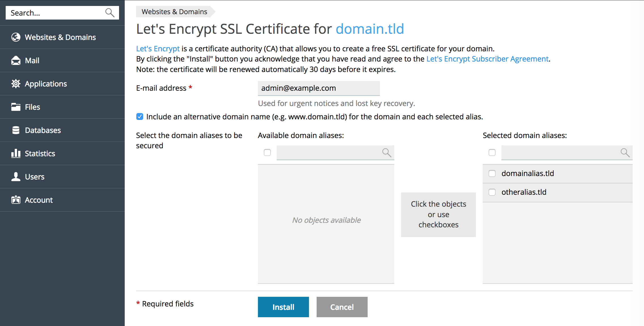
Task: Tick select-all checkbox for Selected domain aliases
Action: point(492,153)
